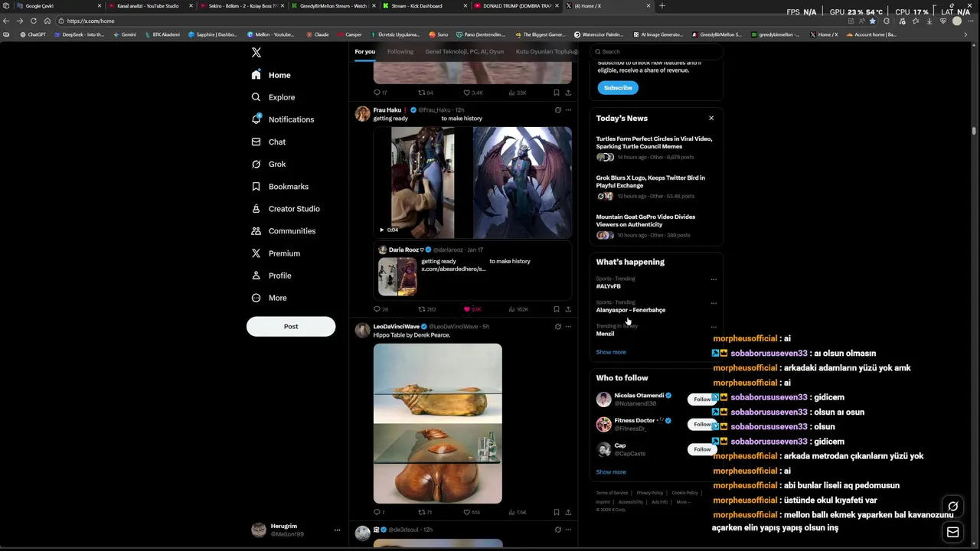Open account menu dots beside Herugrim
980x551 pixels.
coord(337,530)
